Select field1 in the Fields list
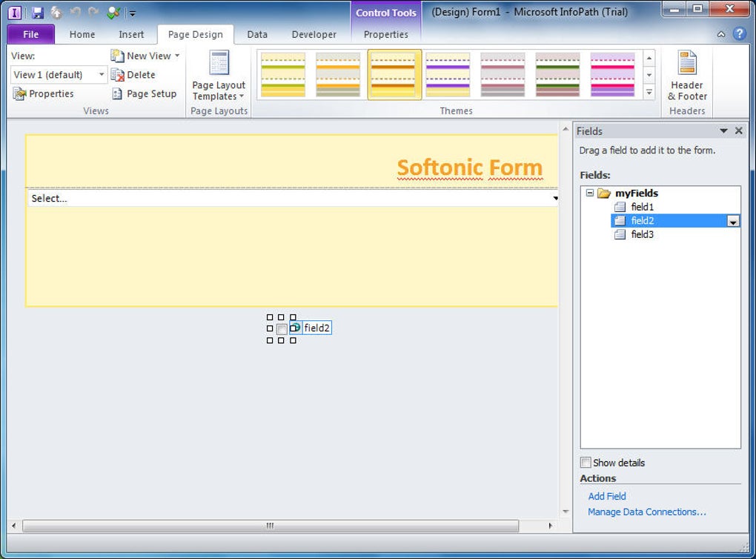This screenshot has height=559, width=756. click(x=642, y=207)
